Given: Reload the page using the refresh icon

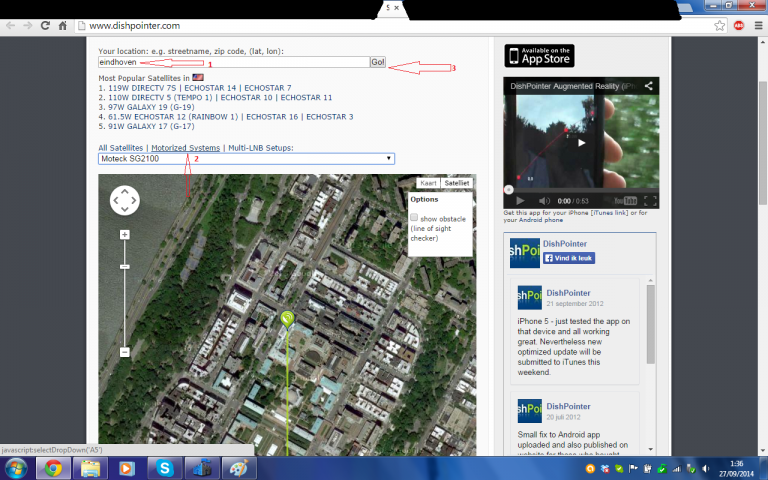Looking at the screenshot, I should point(44,25).
